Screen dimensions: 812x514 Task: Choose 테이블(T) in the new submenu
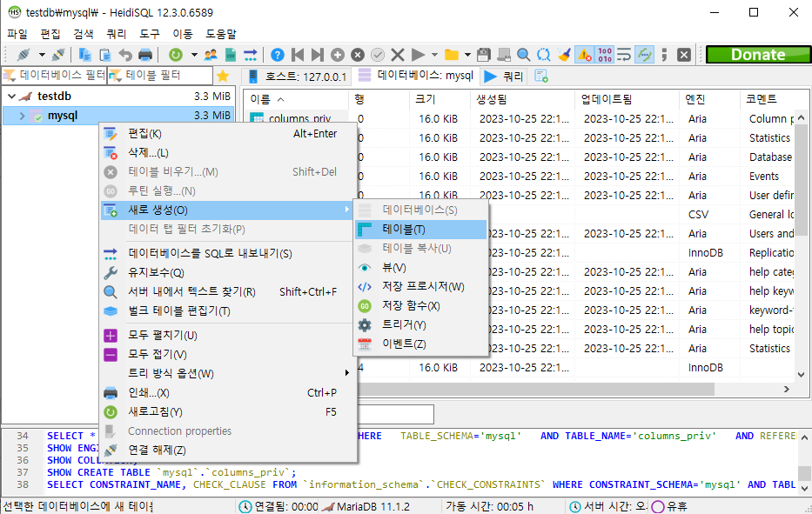click(420, 230)
